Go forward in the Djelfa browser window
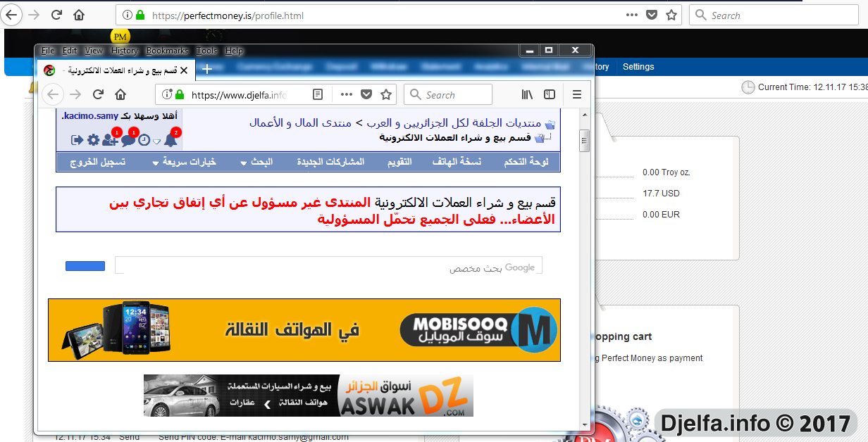Image resolution: width=868 pixels, height=442 pixels. (x=75, y=94)
